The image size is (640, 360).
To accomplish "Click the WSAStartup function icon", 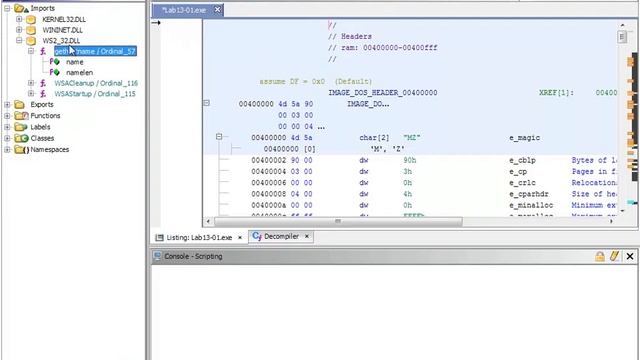I will coord(43,94).
